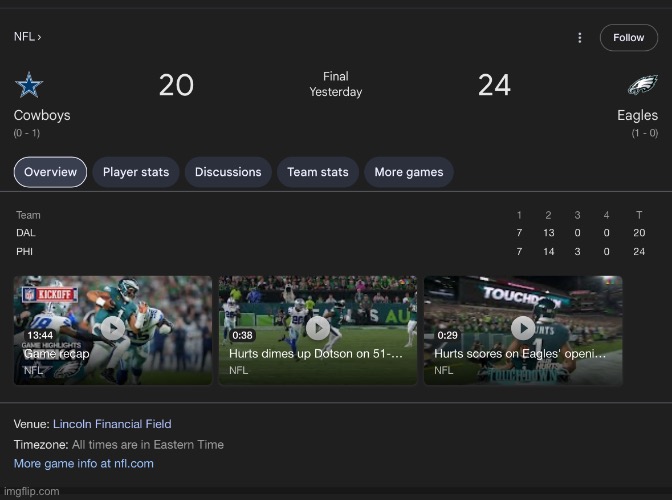Click the Eagles (1 - 0) record

[645, 133]
